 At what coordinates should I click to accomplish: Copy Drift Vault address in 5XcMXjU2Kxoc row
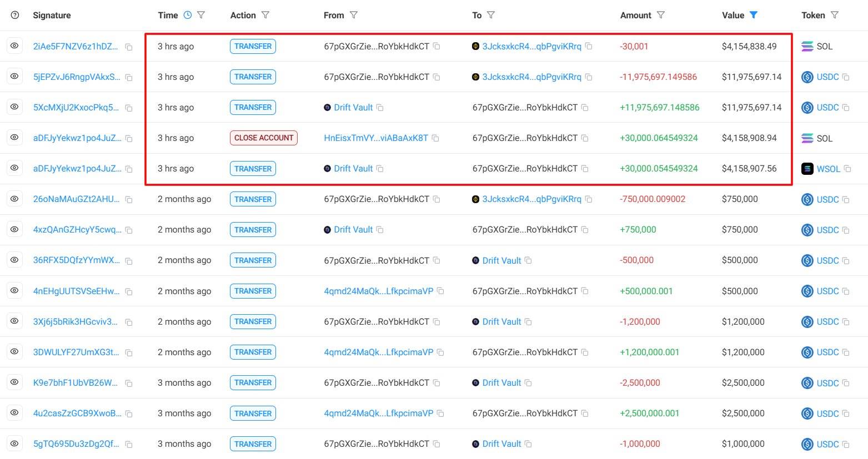click(380, 108)
